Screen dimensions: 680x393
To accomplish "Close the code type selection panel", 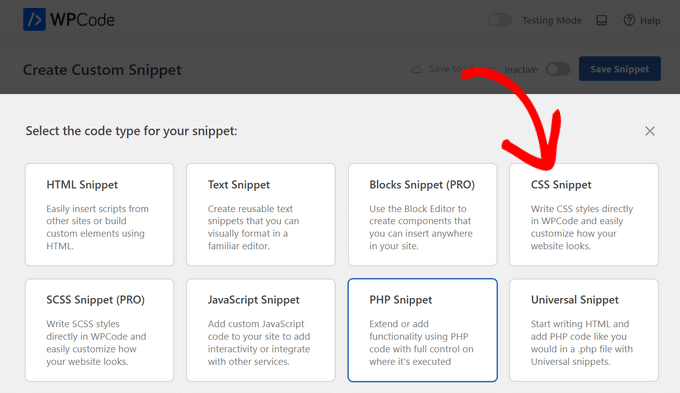I will 649,131.
